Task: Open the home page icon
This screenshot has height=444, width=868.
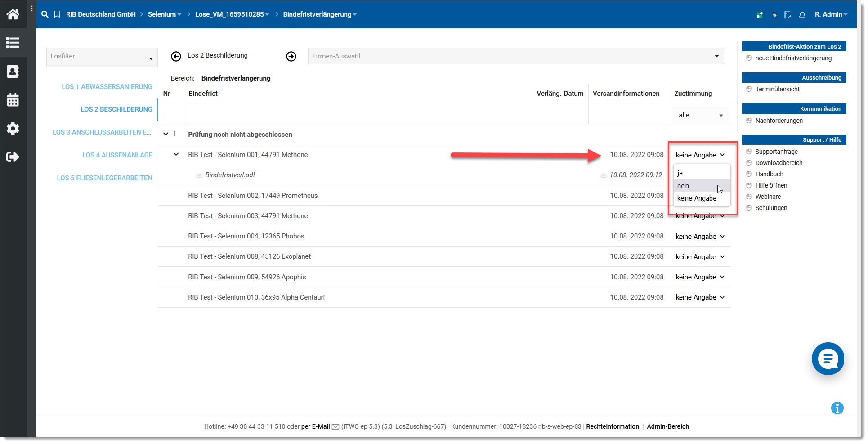Action: point(13,14)
